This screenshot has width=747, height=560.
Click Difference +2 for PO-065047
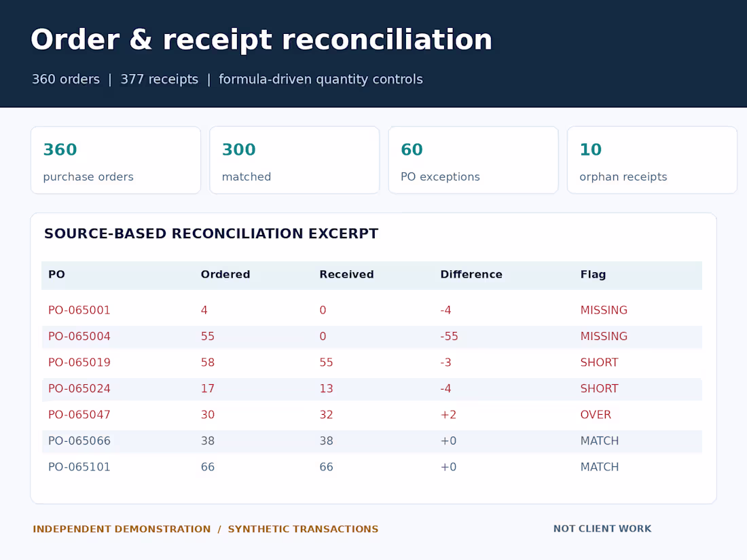(448, 415)
